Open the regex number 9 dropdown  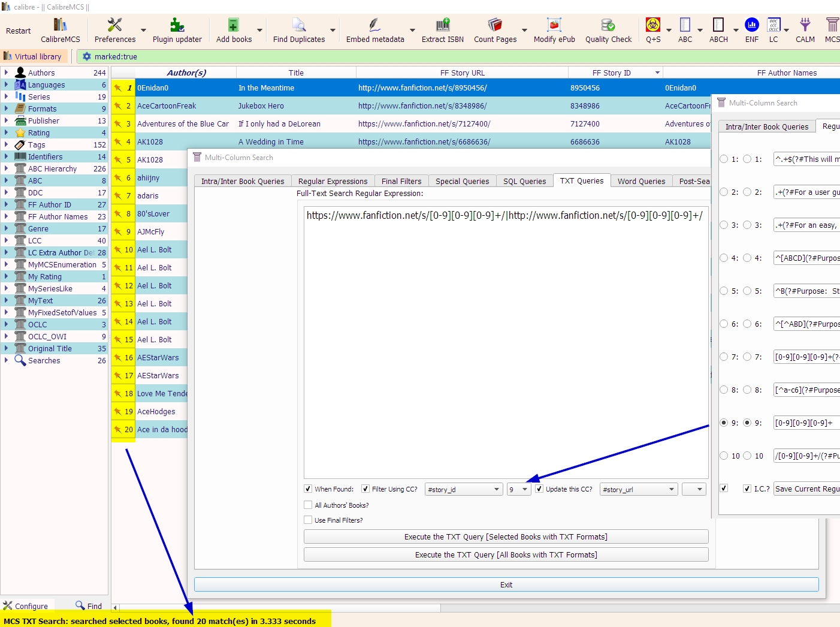coord(518,489)
